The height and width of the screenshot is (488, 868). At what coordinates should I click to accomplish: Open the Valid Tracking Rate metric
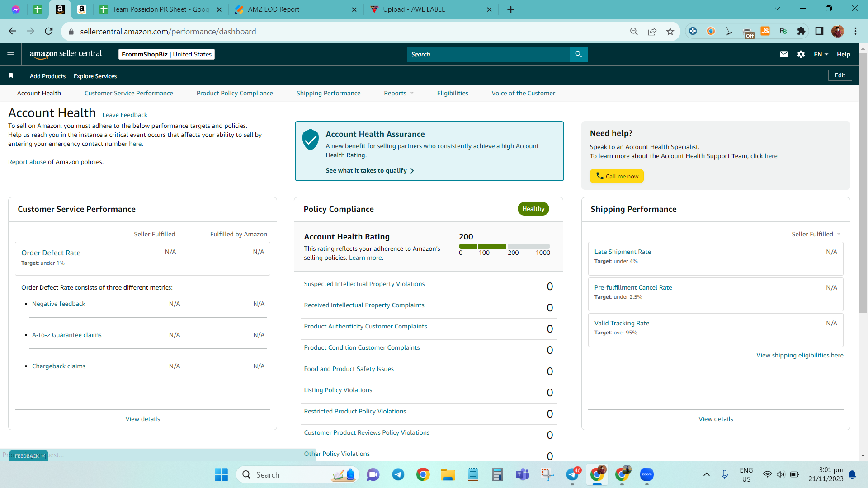pos(622,323)
